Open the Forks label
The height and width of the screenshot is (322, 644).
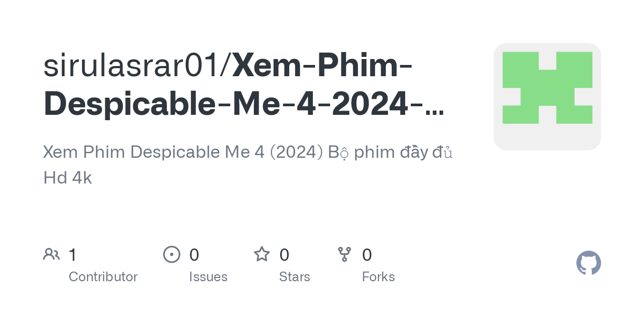(x=378, y=277)
